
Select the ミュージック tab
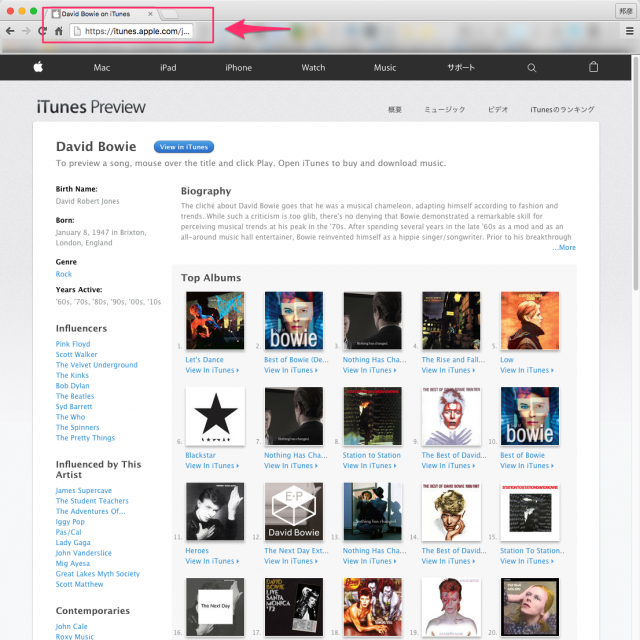click(445, 109)
